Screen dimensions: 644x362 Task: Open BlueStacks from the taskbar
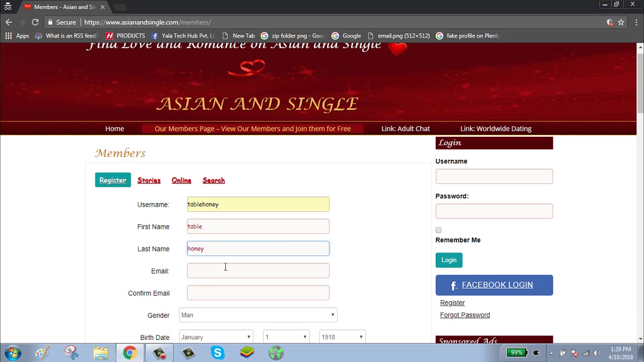point(247,353)
